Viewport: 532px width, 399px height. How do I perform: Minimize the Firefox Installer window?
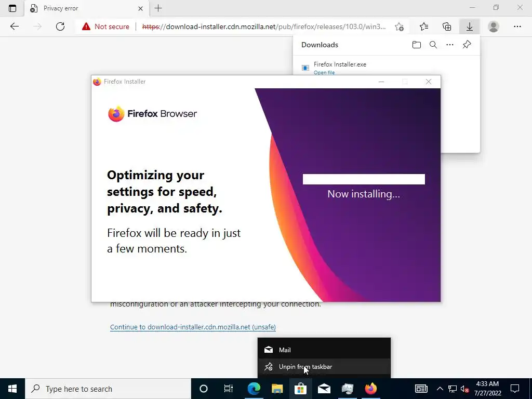pos(381,82)
